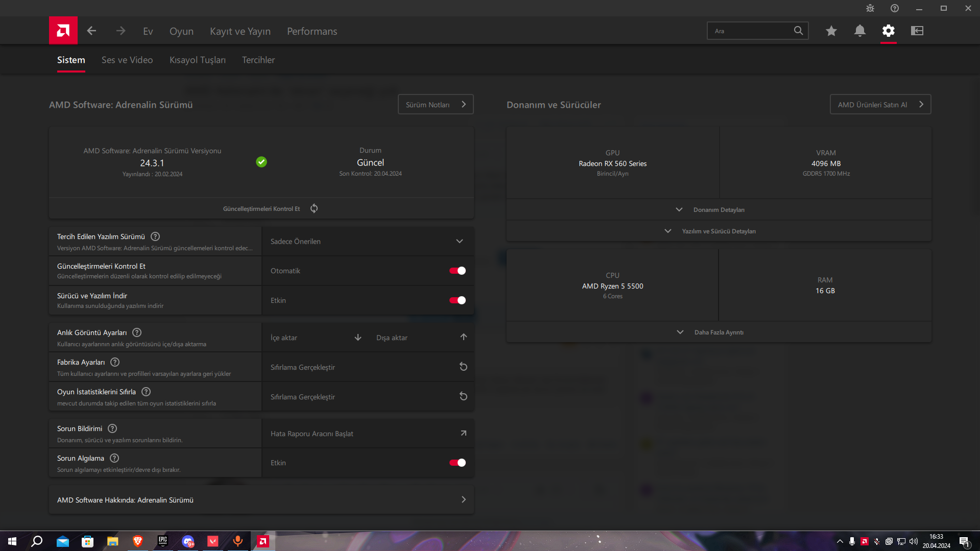The image size is (980, 551).
Task: Toggle Sorun Algılama switch
Action: click(457, 463)
